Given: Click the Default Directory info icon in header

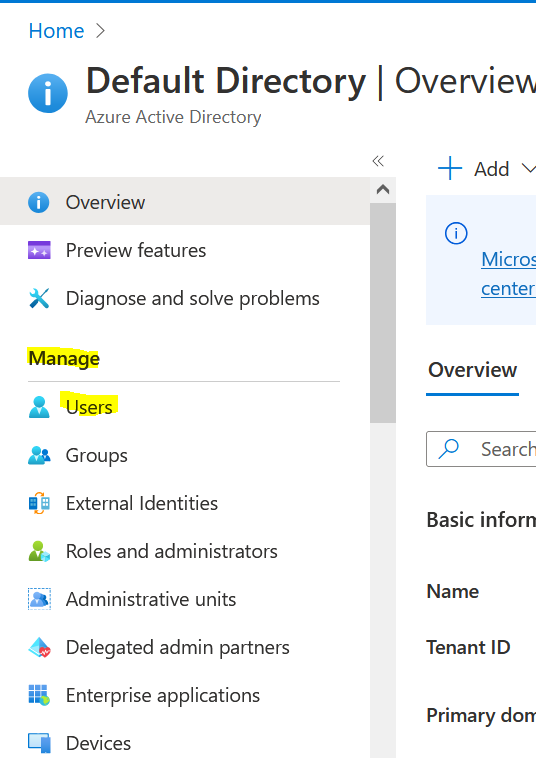Looking at the screenshot, I should (48, 93).
